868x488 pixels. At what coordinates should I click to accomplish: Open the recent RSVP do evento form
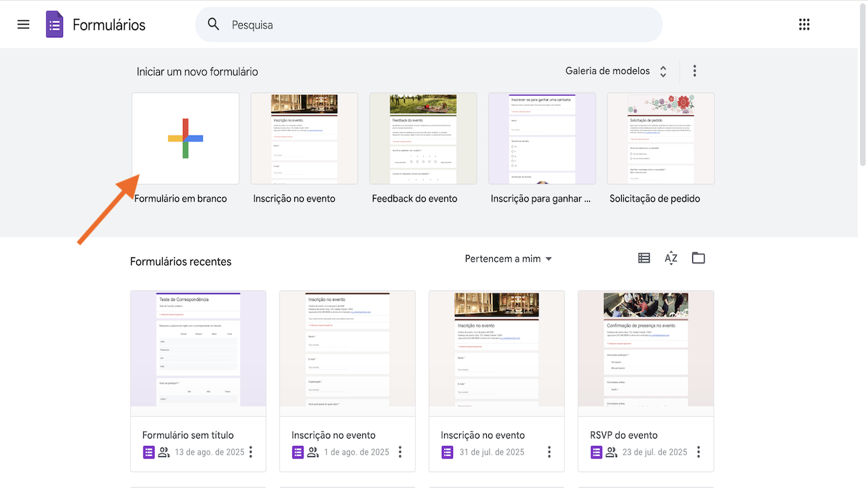(646, 352)
